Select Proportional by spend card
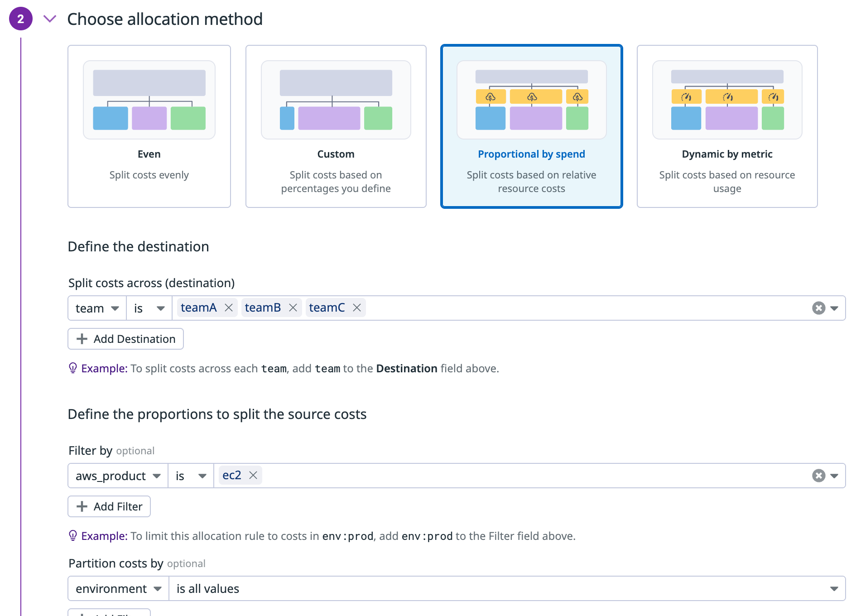The width and height of the screenshot is (856, 616). point(531,126)
